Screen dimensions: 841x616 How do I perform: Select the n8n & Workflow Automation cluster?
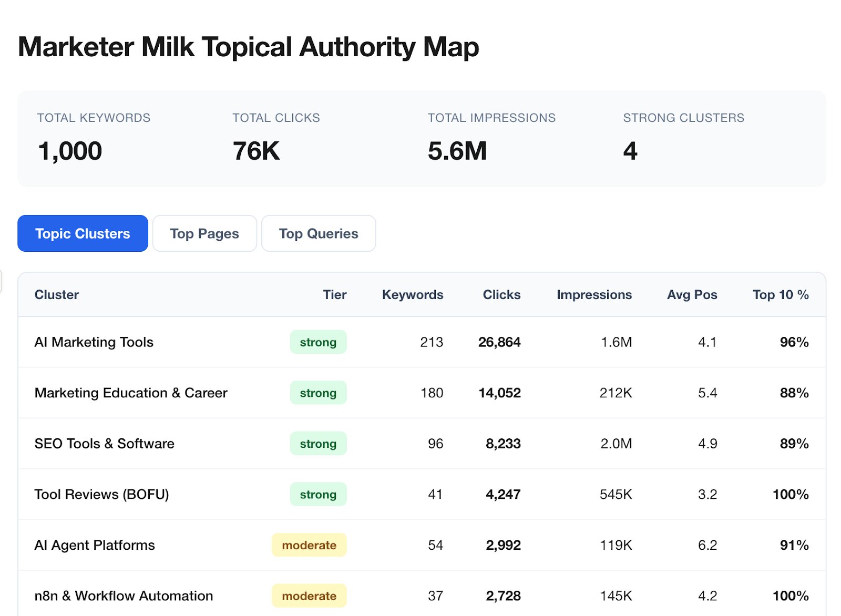123,596
